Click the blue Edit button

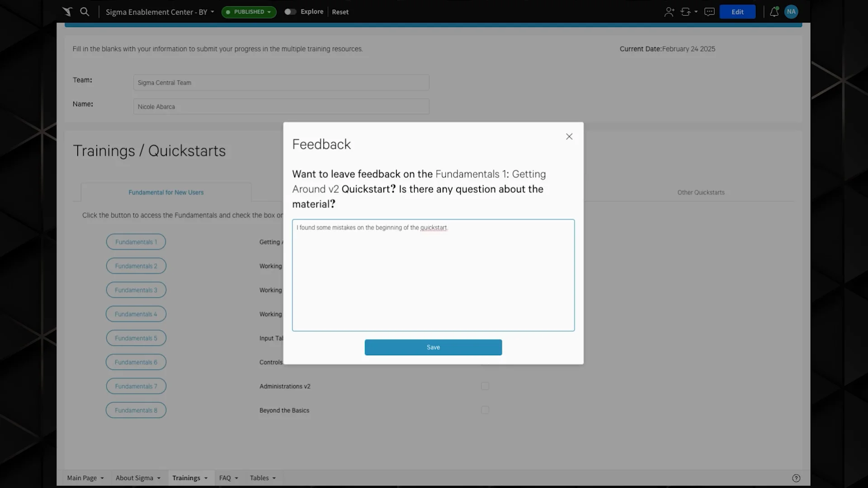pyautogui.click(x=737, y=12)
